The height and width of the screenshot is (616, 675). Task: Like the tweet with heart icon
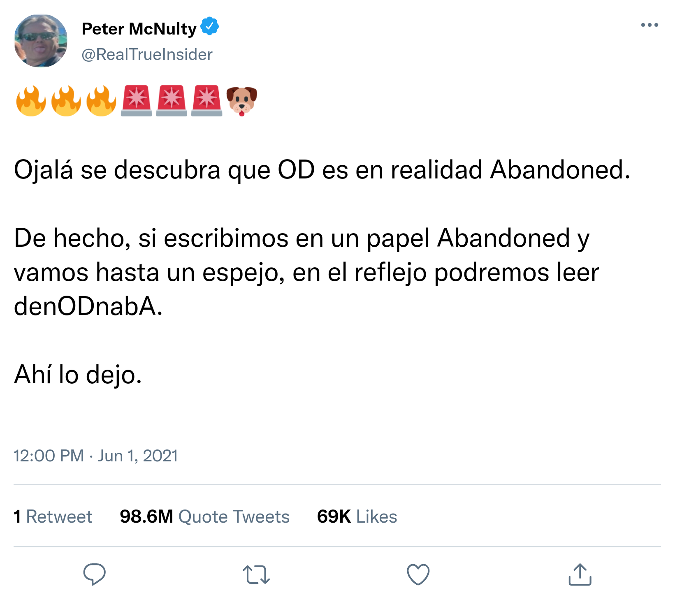coord(418,574)
